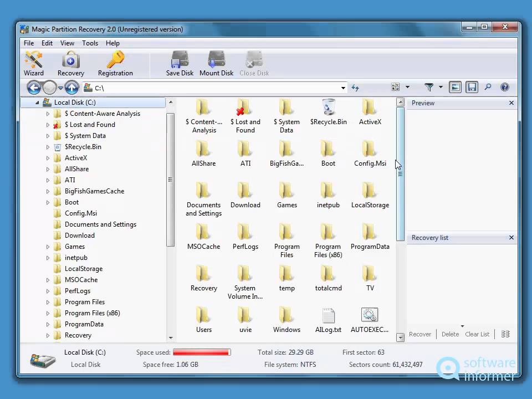Open the Registration key icon
The width and height of the screenshot is (532, 399).
(115, 63)
